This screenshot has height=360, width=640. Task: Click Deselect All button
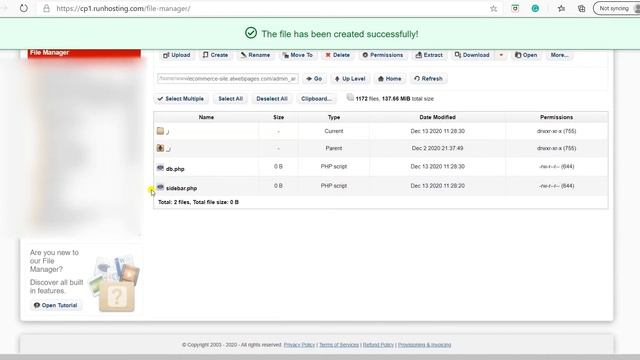272,99
